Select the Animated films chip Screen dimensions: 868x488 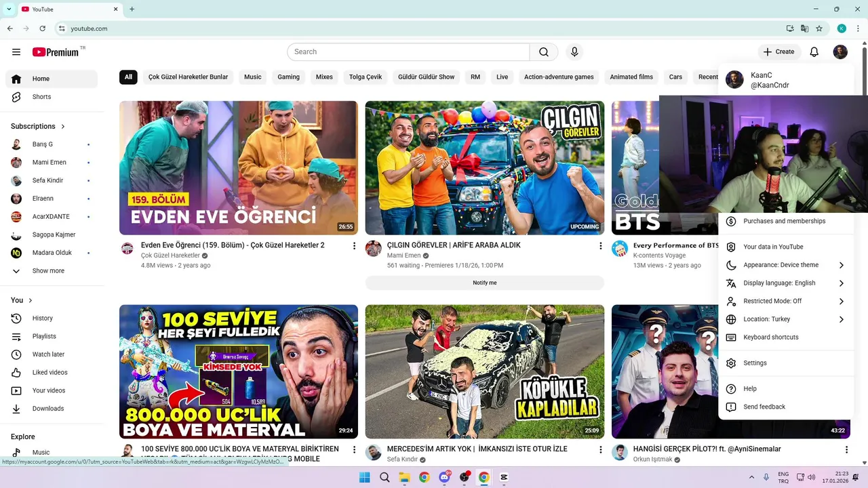(631, 77)
